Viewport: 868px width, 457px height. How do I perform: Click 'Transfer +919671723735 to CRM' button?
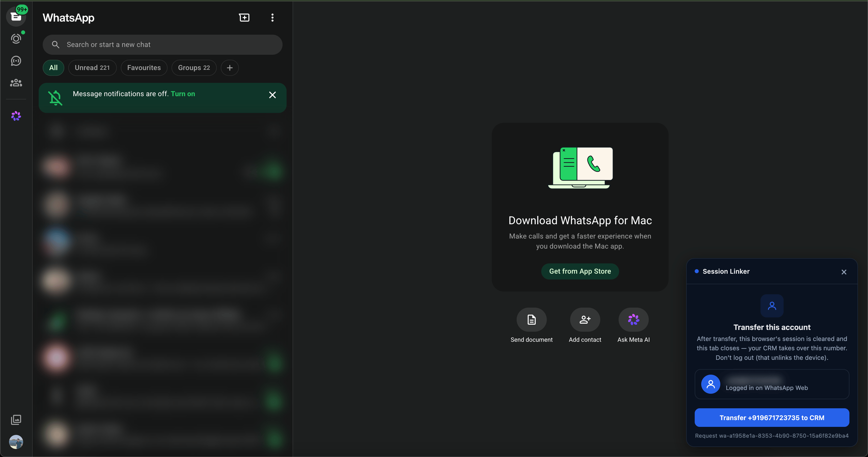pos(772,418)
